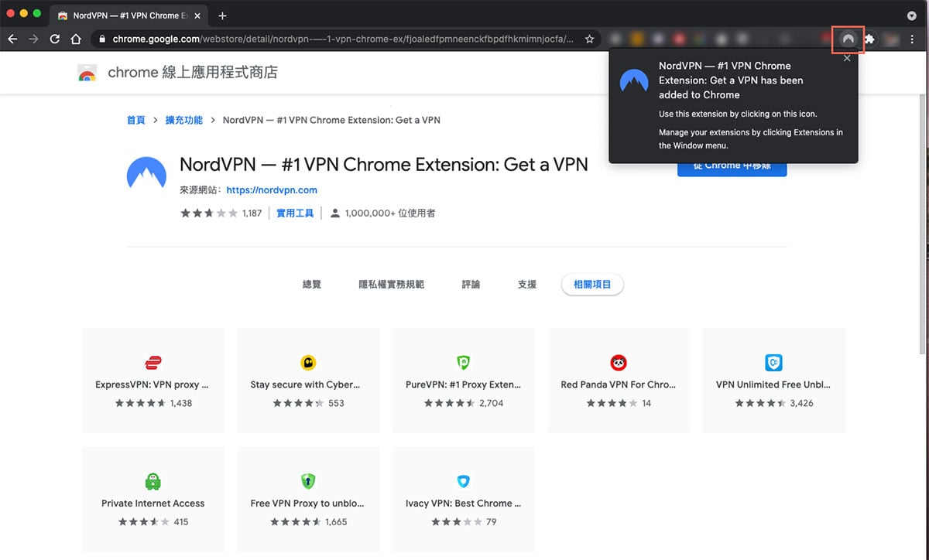Open the browser home page icon
The width and height of the screenshot is (929, 560).
coord(76,39)
